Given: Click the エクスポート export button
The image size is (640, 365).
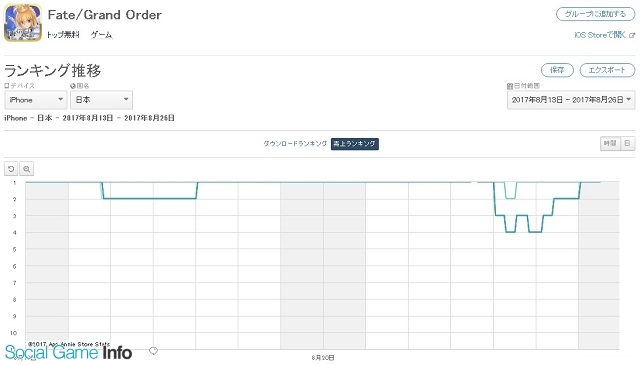Looking at the screenshot, I should 607,70.
